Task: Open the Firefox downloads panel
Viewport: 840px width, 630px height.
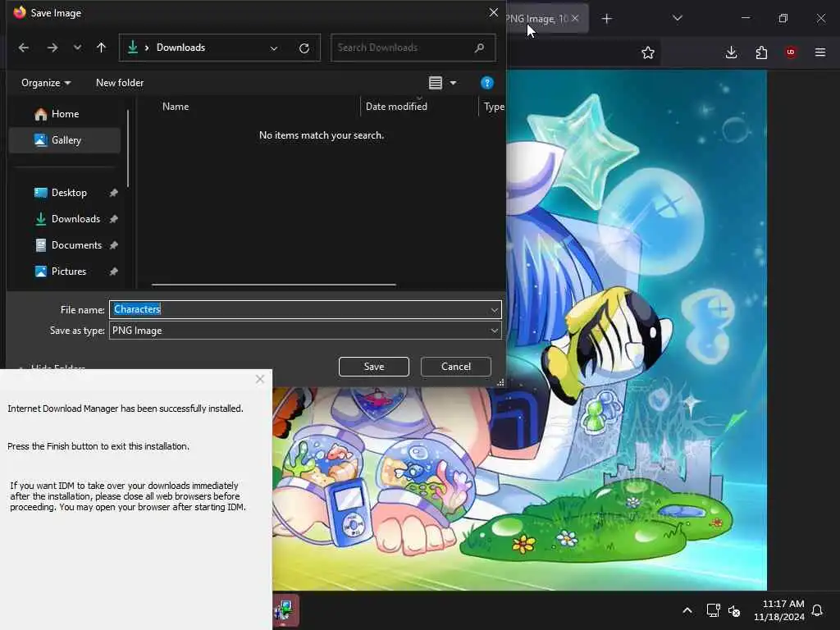Action: [x=731, y=52]
